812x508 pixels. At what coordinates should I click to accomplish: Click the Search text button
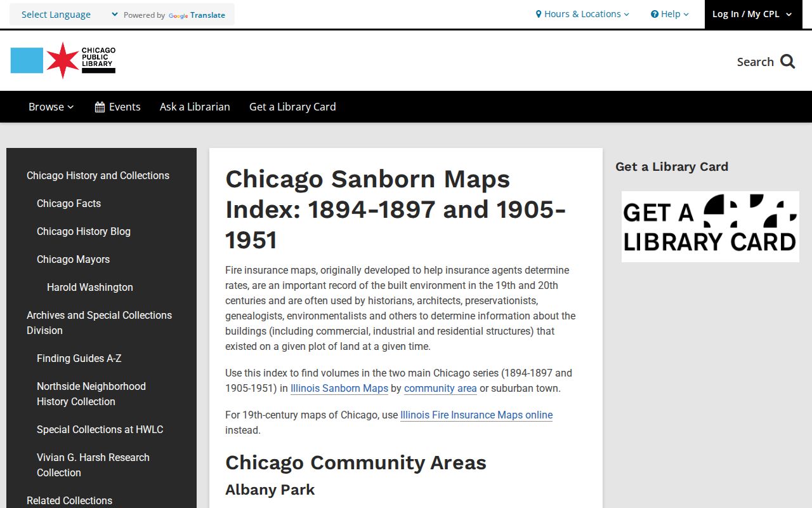click(x=755, y=62)
